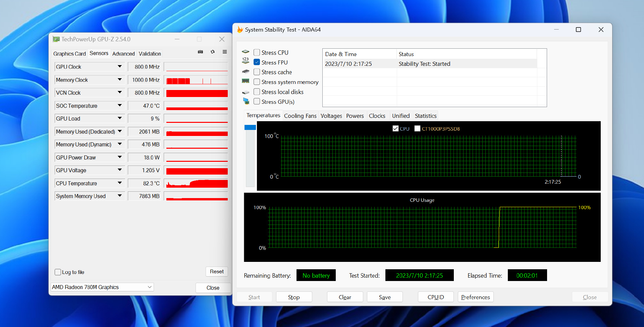
Task: Switch to the Cooling Fans tab
Action: (x=300, y=116)
